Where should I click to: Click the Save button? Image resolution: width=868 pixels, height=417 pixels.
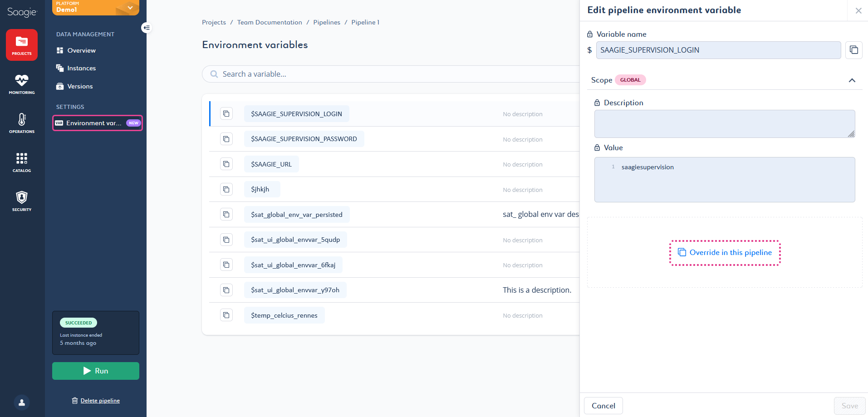point(849,406)
